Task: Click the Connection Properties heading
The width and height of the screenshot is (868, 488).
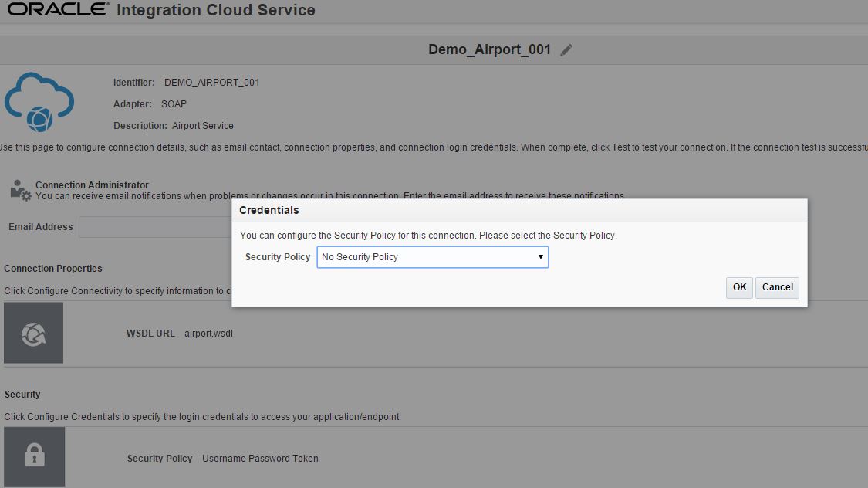Action: pyautogui.click(x=53, y=269)
